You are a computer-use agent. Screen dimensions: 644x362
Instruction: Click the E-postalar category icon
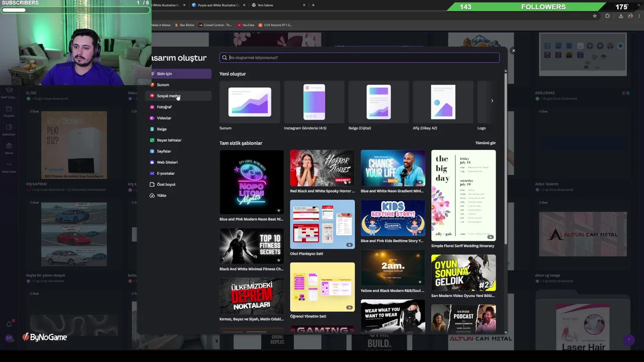tap(152, 173)
